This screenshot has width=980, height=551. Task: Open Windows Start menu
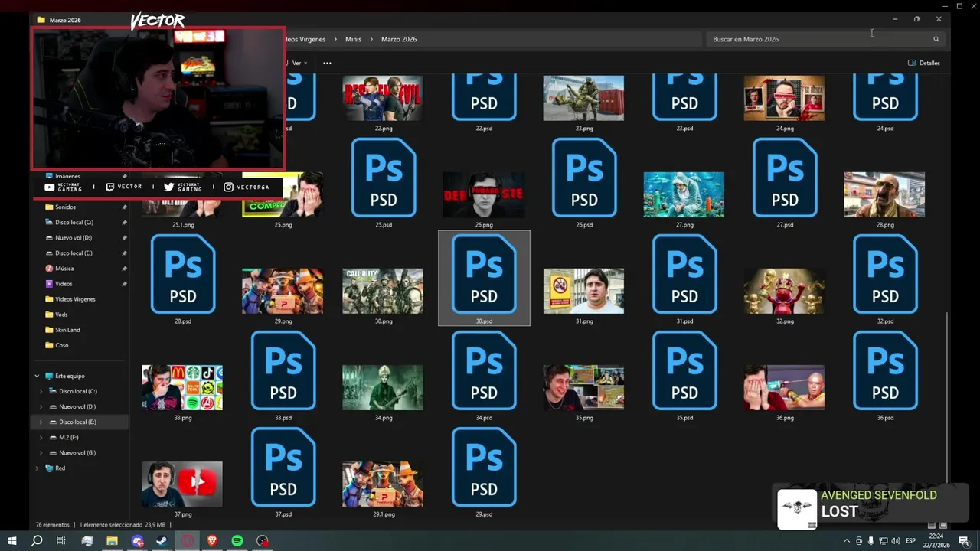11,541
